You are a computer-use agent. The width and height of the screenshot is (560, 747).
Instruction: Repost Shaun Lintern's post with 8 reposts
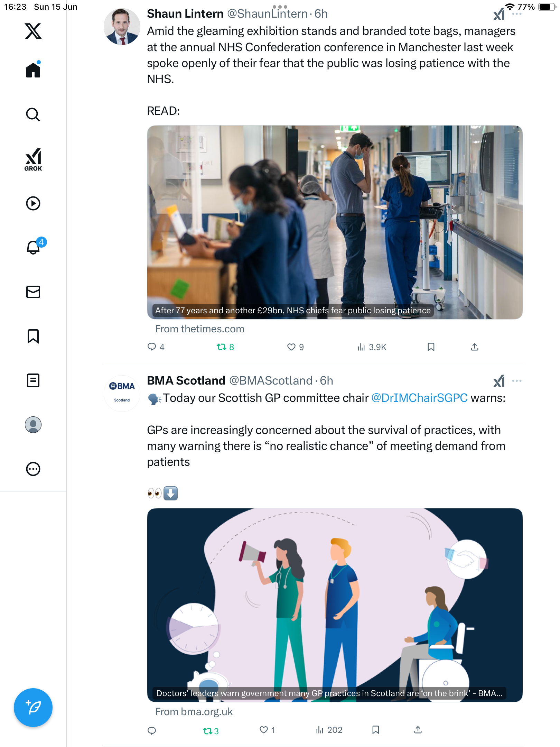(x=225, y=347)
